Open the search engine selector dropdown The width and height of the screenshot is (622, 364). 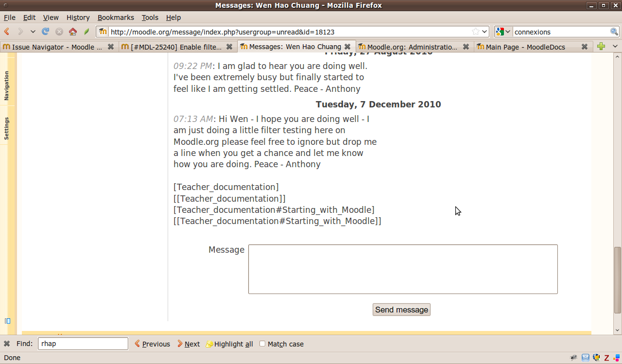(503, 32)
